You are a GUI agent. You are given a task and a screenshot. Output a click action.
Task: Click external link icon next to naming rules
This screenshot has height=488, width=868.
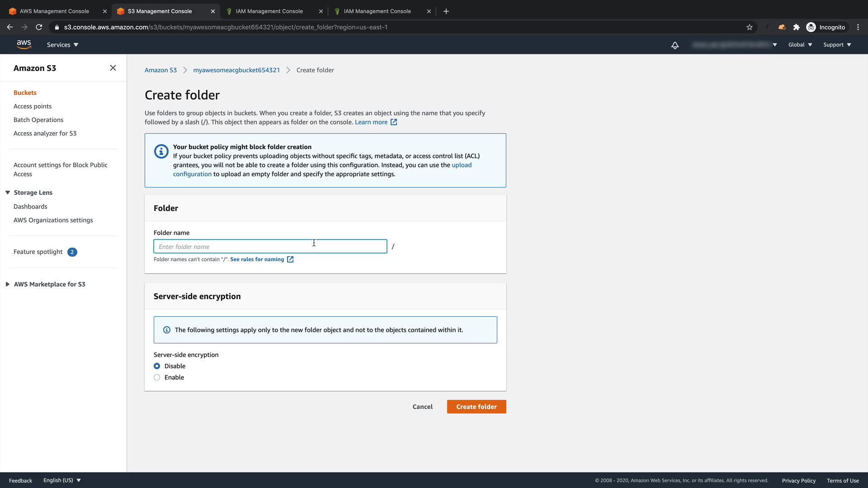point(290,259)
